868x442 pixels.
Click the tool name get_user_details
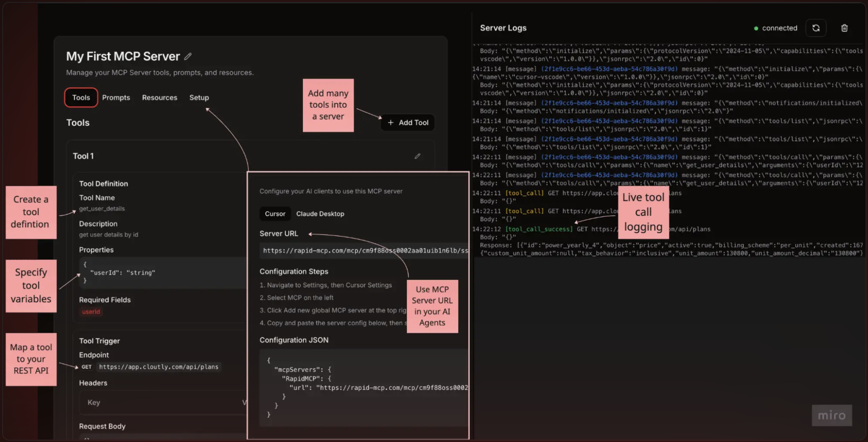click(102, 209)
